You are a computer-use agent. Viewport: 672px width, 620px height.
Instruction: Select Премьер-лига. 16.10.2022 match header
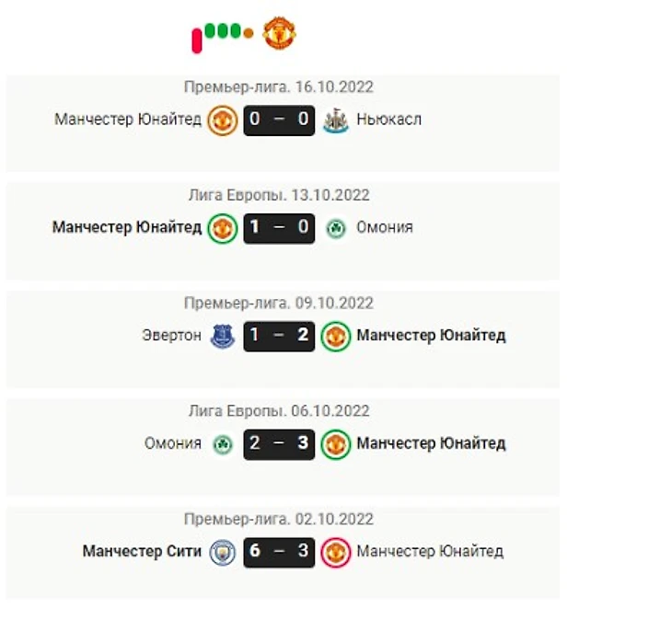click(279, 86)
